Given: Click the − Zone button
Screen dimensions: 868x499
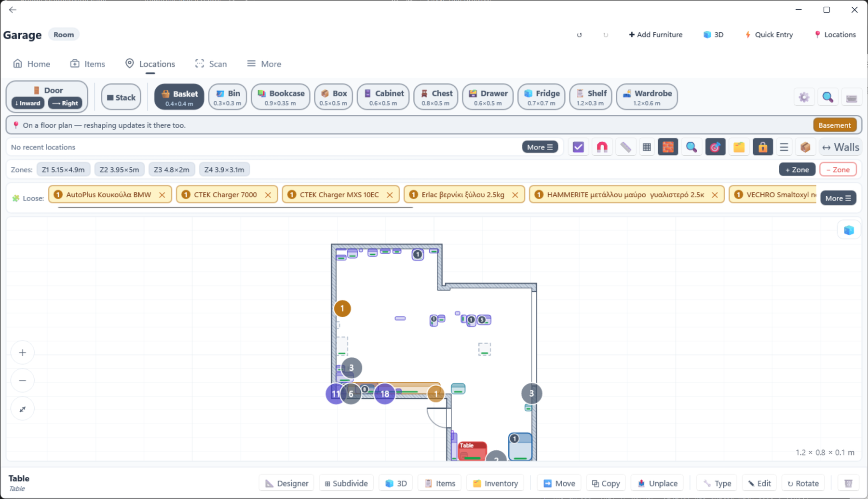Looking at the screenshot, I should coord(838,170).
